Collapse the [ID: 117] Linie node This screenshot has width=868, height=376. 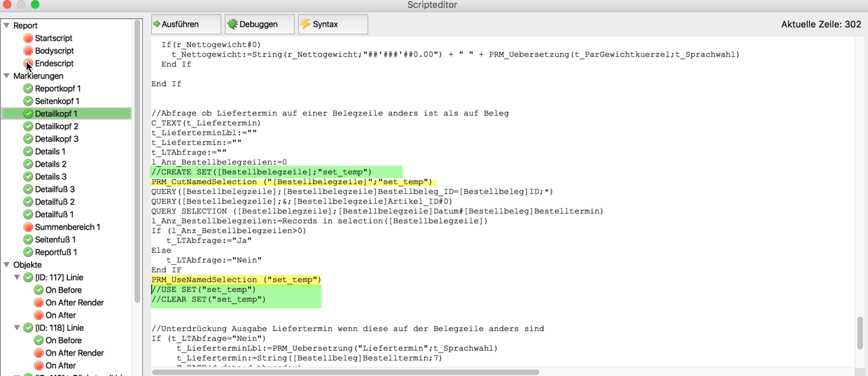coord(17,278)
